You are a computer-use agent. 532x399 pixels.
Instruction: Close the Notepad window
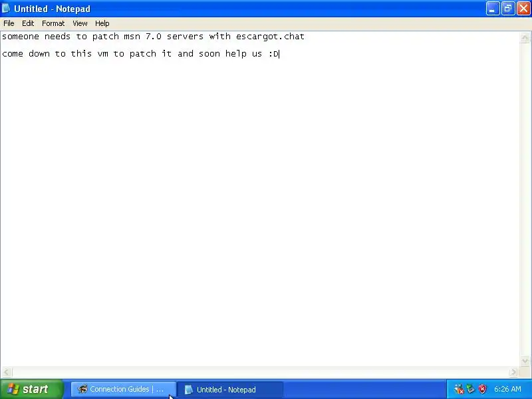pyautogui.click(x=523, y=9)
